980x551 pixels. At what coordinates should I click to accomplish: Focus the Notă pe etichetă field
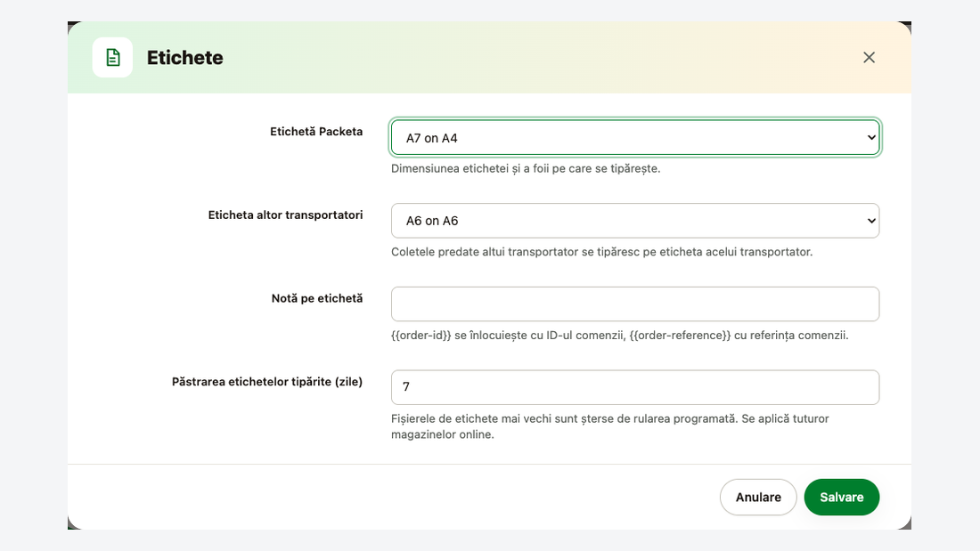tap(635, 304)
